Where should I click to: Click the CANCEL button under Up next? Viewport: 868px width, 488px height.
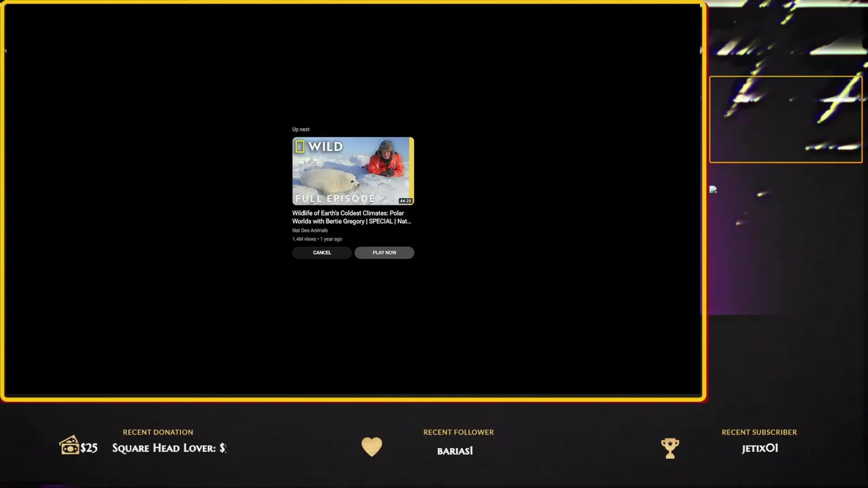(x=321, y=253)
